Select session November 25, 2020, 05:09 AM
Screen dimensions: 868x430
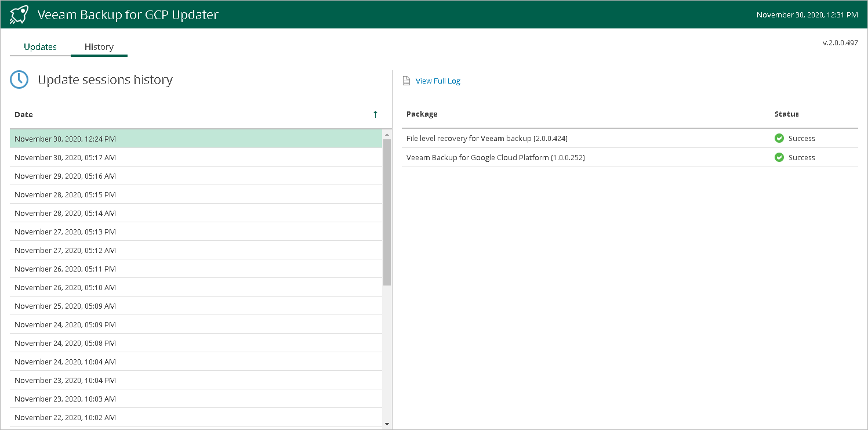pyautogui.click(x=196, y=306)
